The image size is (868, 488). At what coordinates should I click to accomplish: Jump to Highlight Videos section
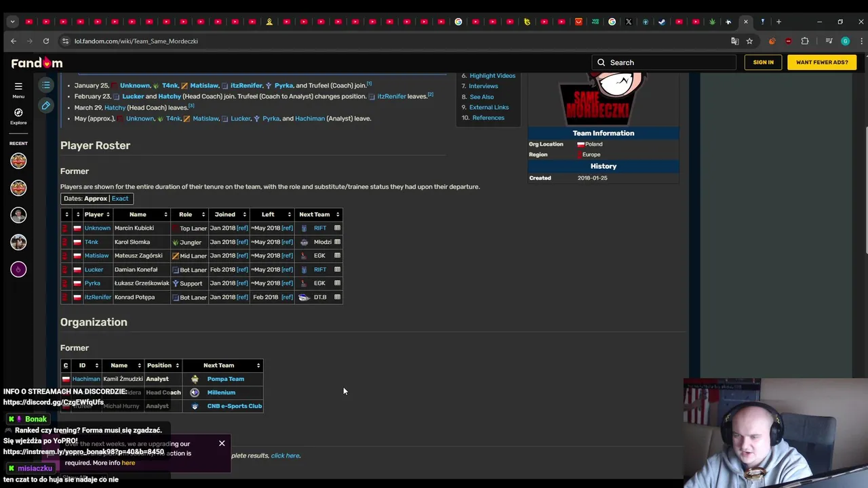click(492, 76)
